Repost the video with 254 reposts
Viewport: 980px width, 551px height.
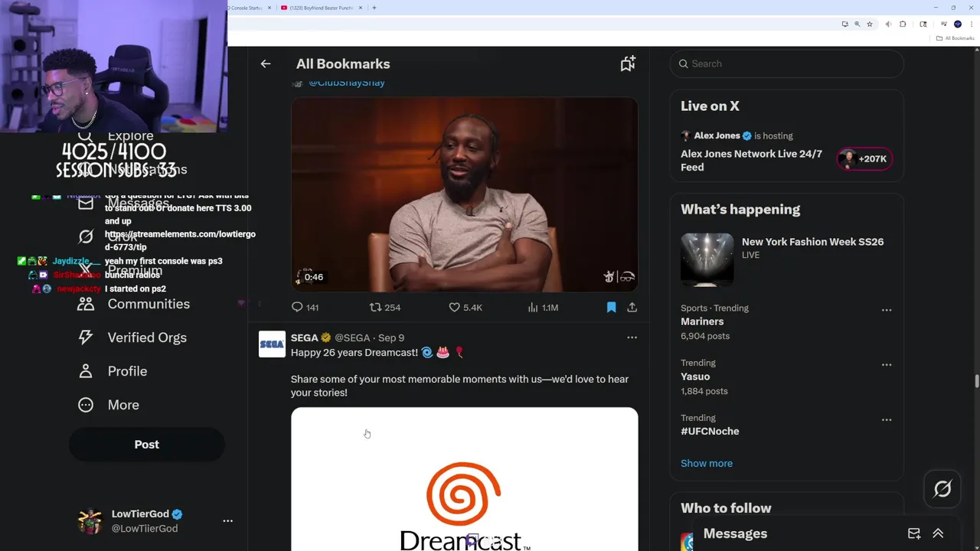point(375,308)
